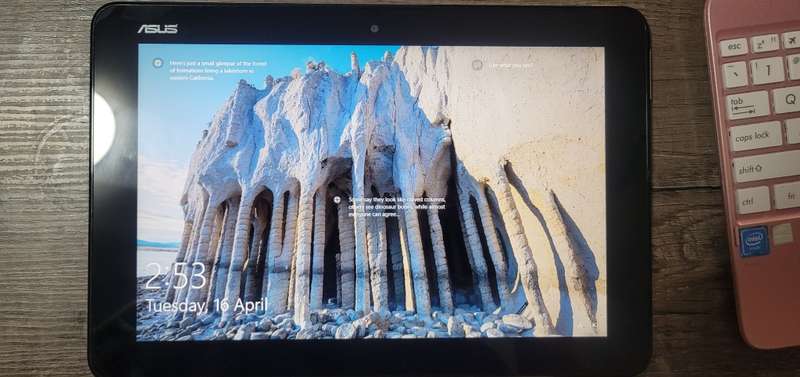The height and width of the screenshot is (377, 800).
Task: Toggle the caps lock key
Action: (x=755, y=136)
